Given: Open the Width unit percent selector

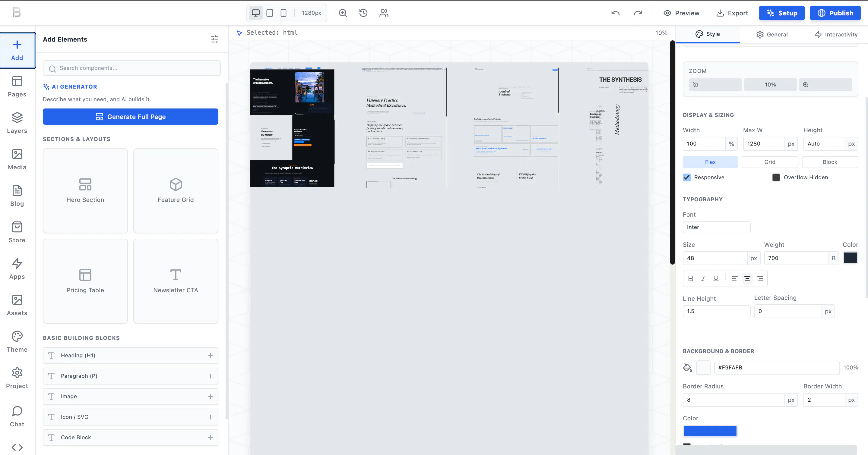Looking at the screenshot, I should point(732,144).
